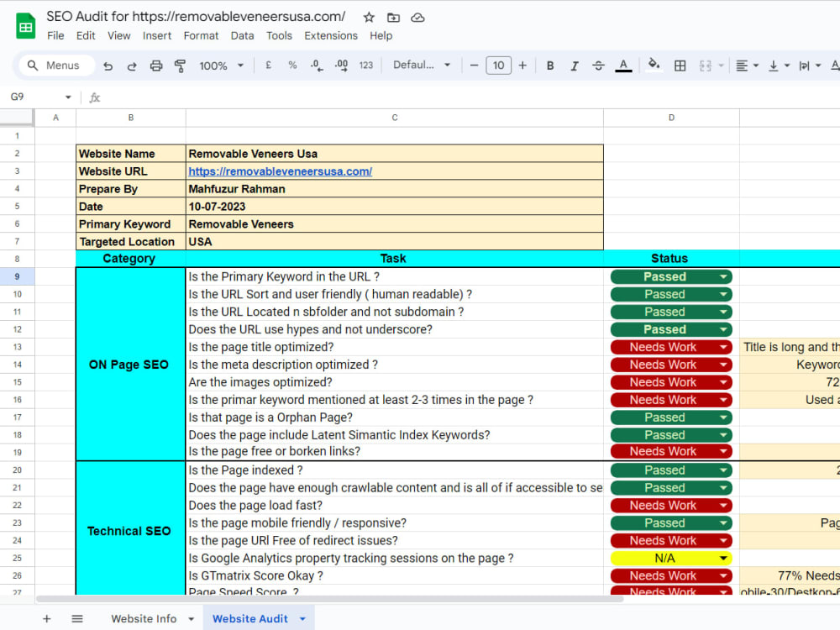Viewport: 840px width, 630px height.
Task: Toggle italic formatting
Action: click(575, 66)
